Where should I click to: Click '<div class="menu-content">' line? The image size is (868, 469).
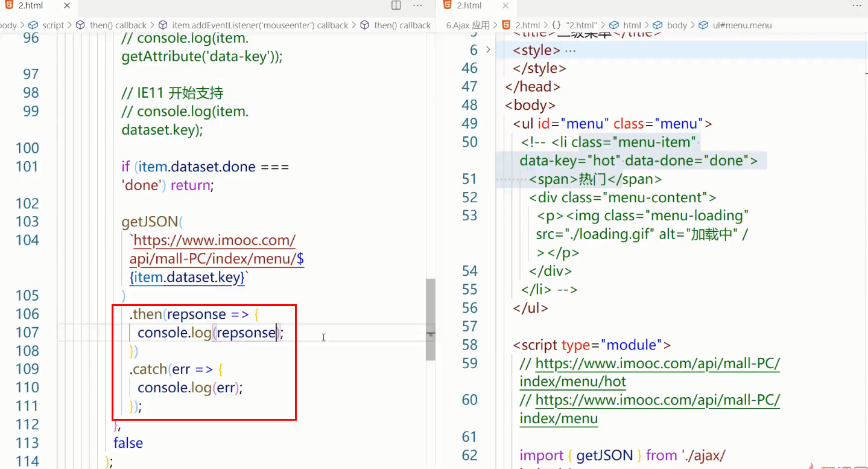[622, 197]
